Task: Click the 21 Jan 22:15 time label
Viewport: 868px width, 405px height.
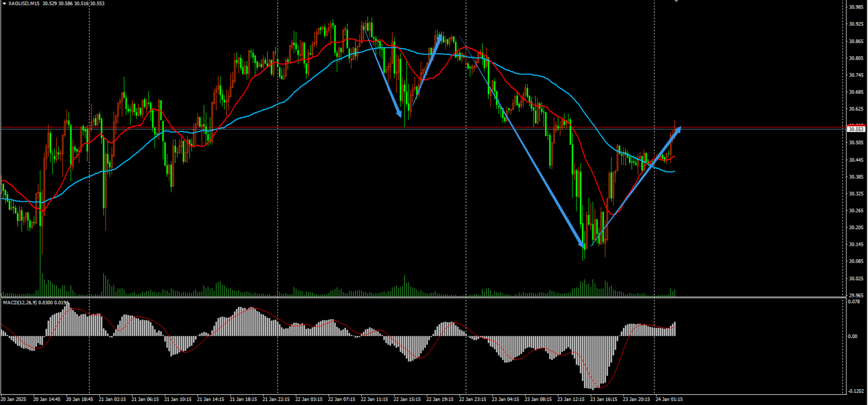Action: (276, 399)
